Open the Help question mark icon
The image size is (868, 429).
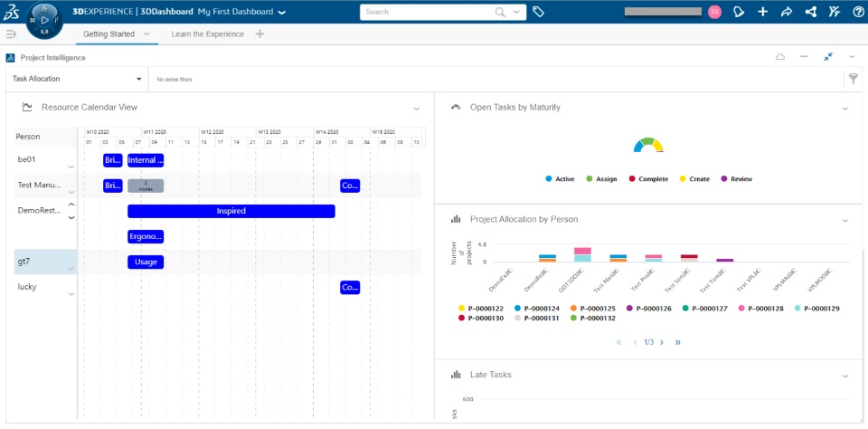(858, 12)
